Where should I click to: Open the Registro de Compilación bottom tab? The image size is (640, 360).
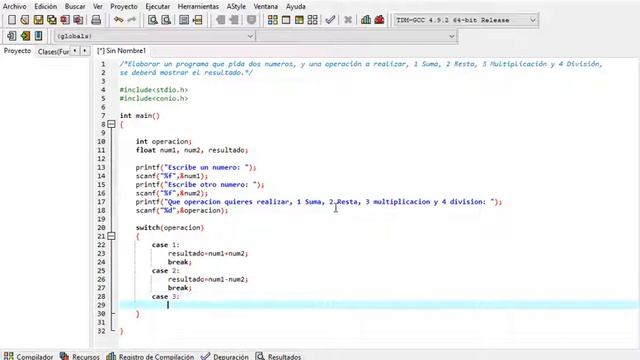150,356
